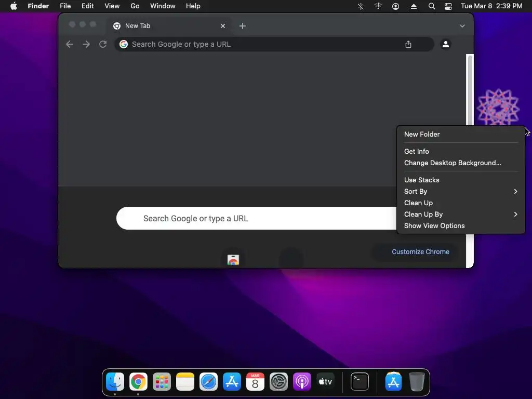Click the Chrome back arrow
Screen dimensions: 532x399
[70, 44]
